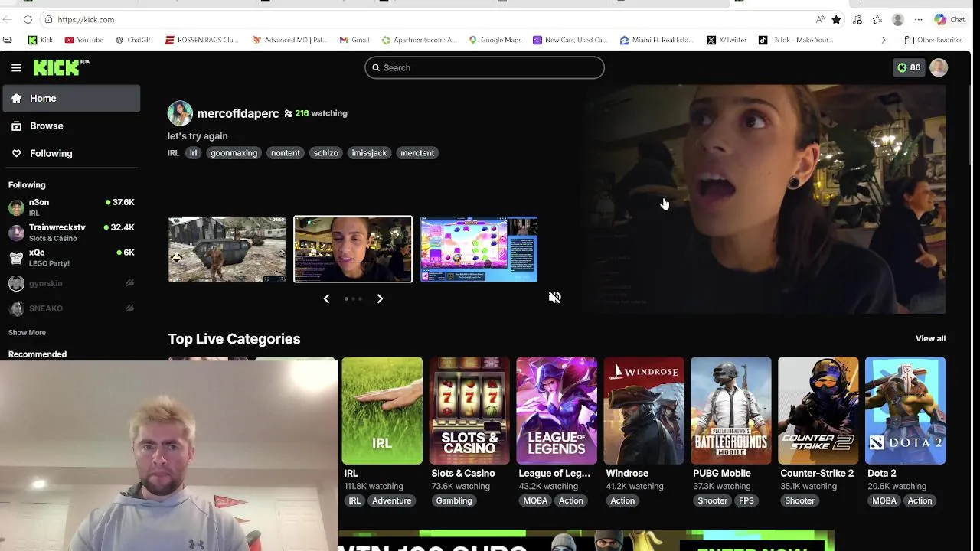Open the Browse sidebar item

point(71,126)
